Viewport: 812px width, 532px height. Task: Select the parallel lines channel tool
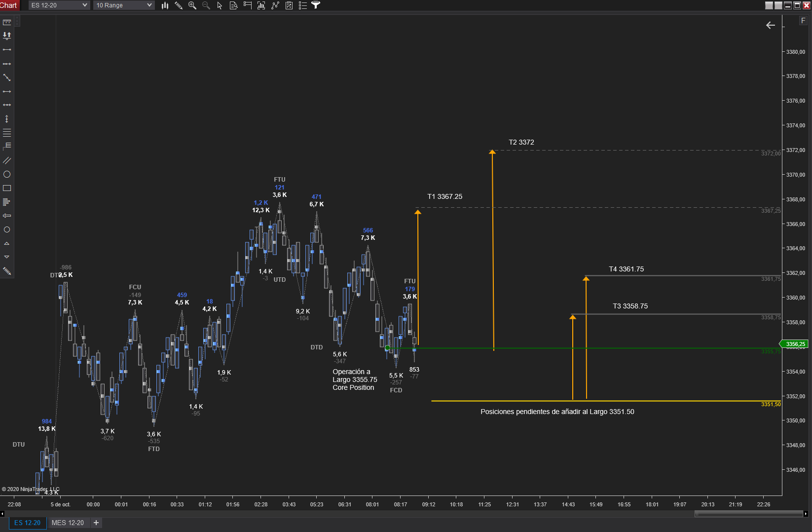[7, 160]
